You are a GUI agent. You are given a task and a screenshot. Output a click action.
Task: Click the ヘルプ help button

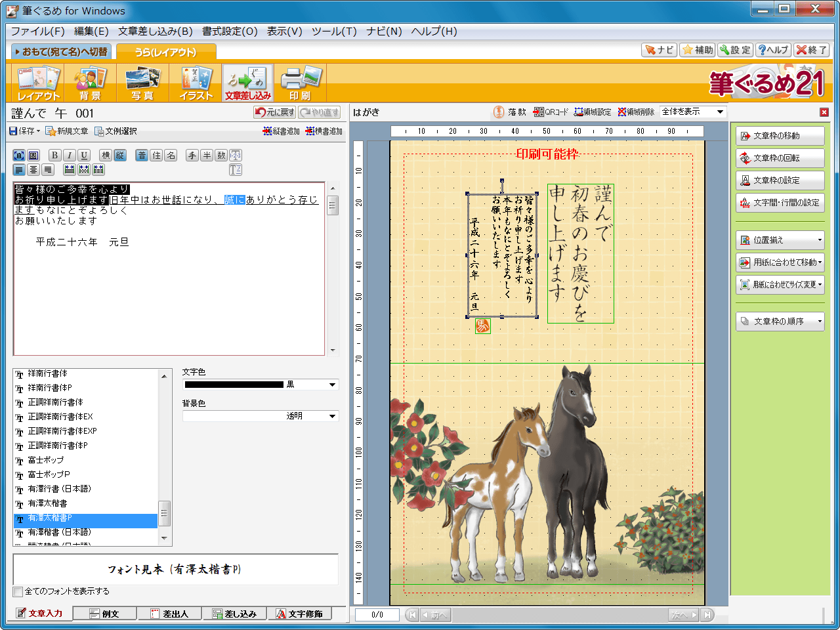tap(773, 50)
